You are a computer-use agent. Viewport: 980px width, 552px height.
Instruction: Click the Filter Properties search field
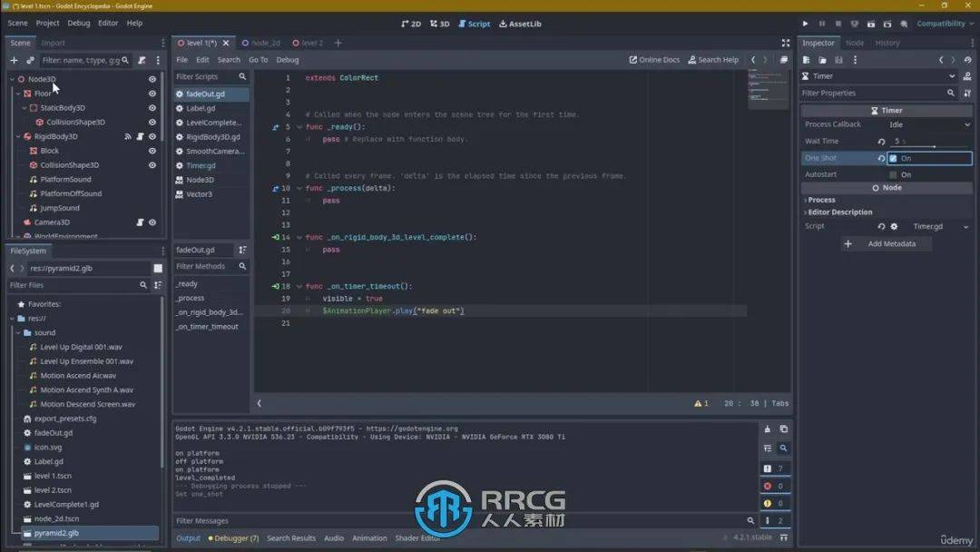coord(873,93)
